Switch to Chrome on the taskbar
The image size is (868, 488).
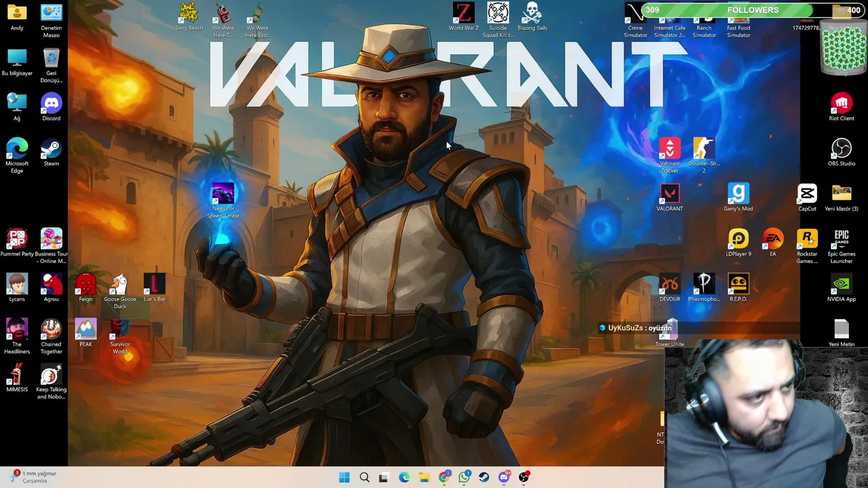(444, 477)
